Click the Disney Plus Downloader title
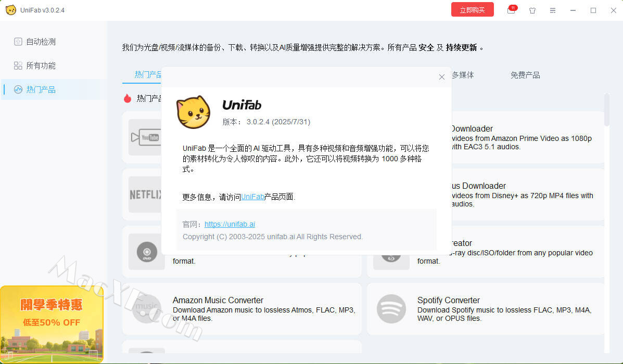Image resolution: width=623 pixels, height=364 pixels. 479,186
